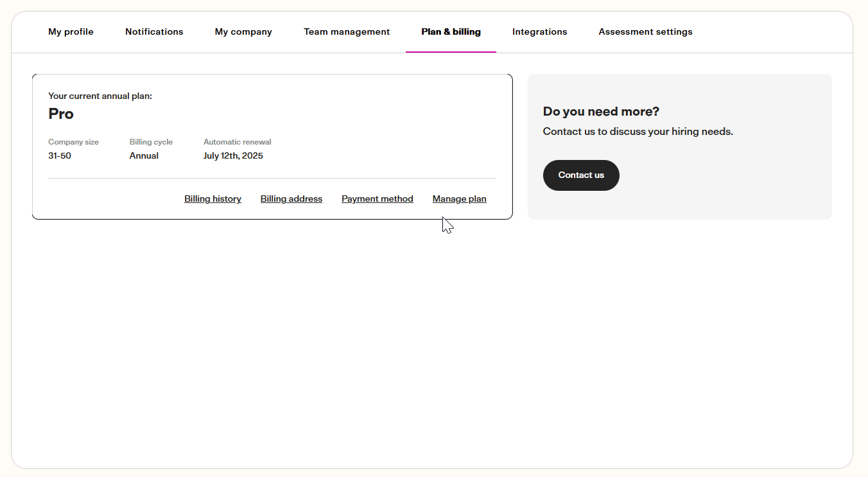The width and height of the screenshot is (868, 478).
Task: Click 'Contact us to discuss your hiring needs' text
Action: pyautogui.click(x=638, y=132)
